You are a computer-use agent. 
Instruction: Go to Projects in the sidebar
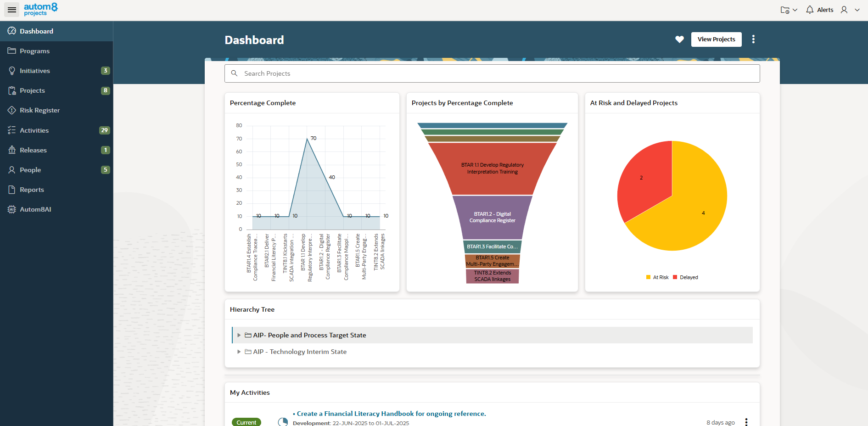(x=33, y=90)
